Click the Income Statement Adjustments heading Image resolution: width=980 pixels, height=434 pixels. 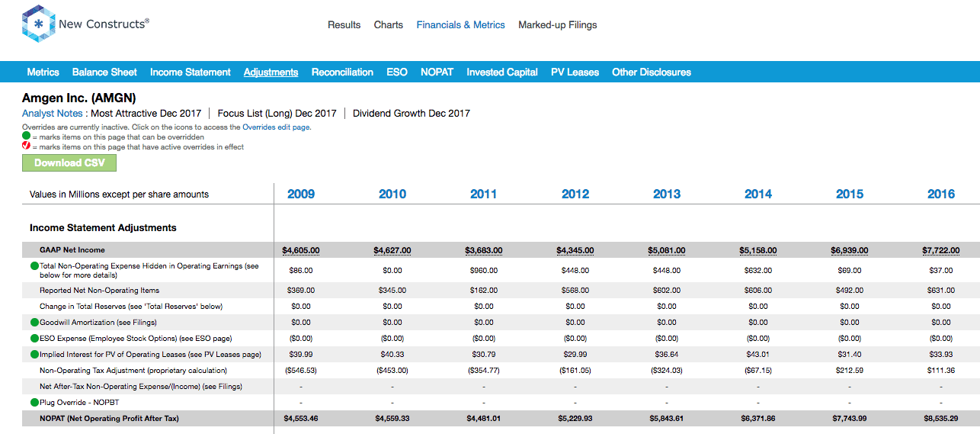coord(103,227)
